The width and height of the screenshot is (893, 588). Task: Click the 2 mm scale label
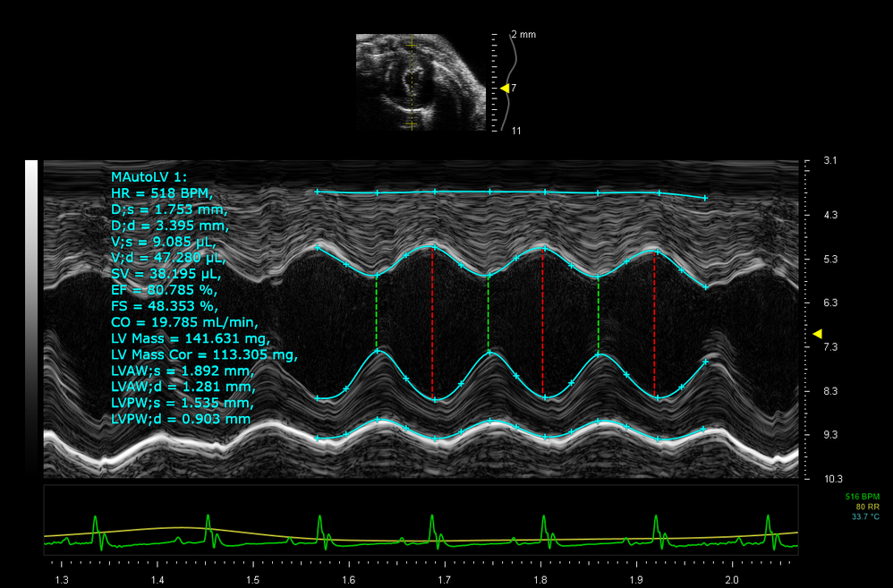523,34
